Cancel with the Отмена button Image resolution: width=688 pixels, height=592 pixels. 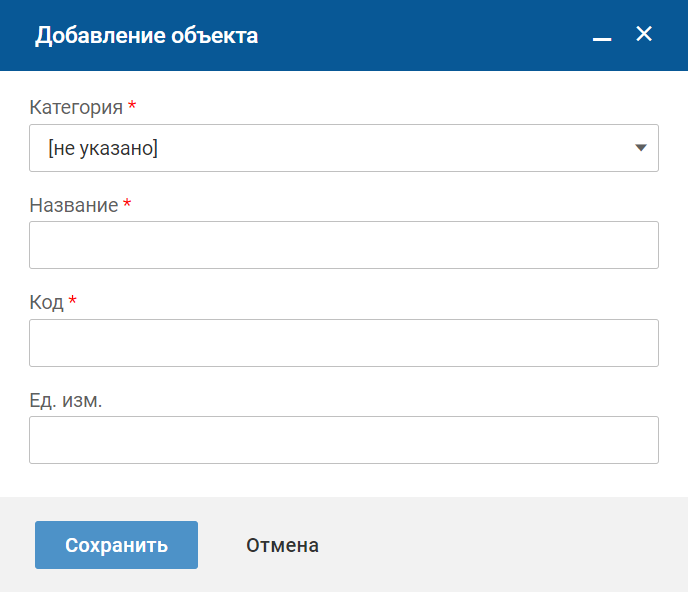coord(282,545)
